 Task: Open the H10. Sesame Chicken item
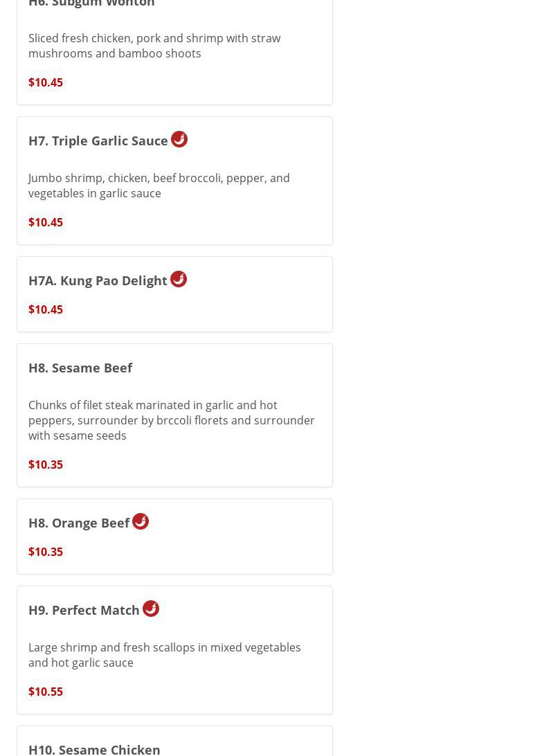click(x=94, y=748)
